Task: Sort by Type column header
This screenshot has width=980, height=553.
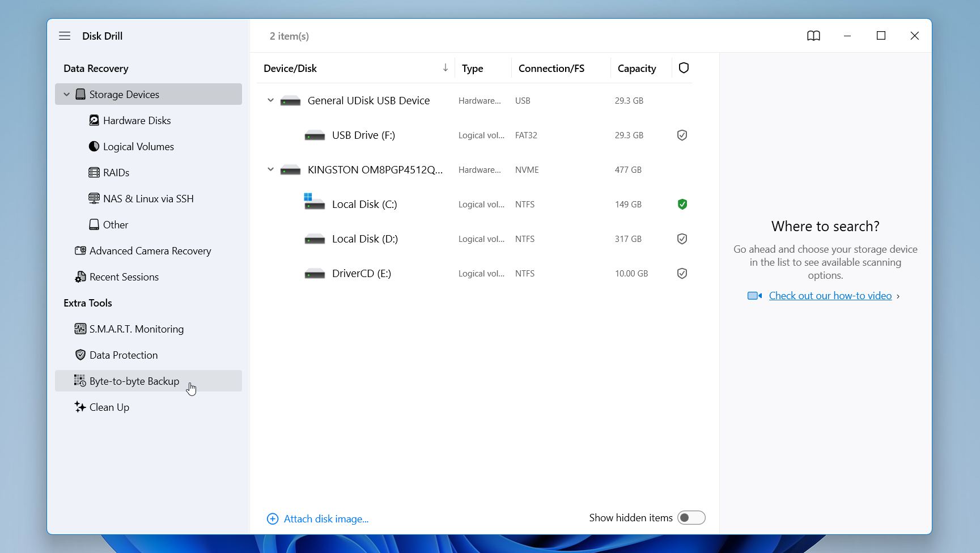Action: click(473, 68)
